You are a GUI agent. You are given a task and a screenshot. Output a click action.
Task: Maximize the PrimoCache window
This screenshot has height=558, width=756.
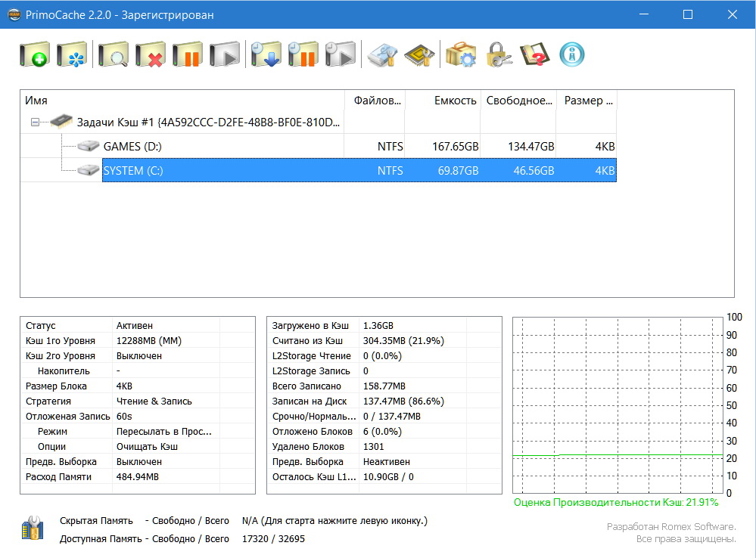click(688, 14)
